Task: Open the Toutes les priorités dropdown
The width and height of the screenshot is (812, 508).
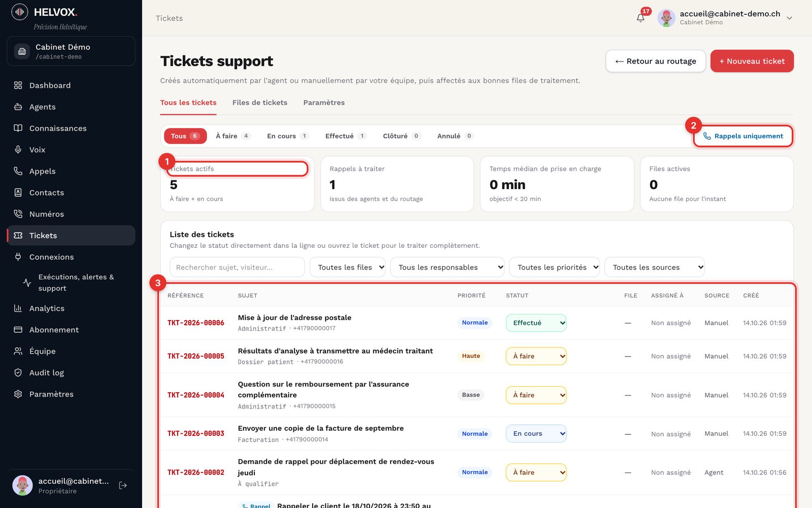Action: (x=555, y=267)
